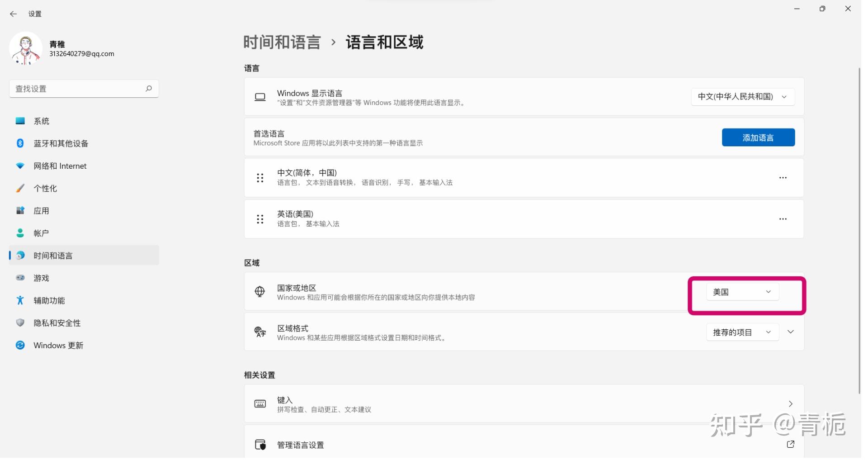Click the Windows 更新 sync icon
The height and width of the screenshot is (460, 868).
point(20,346)
